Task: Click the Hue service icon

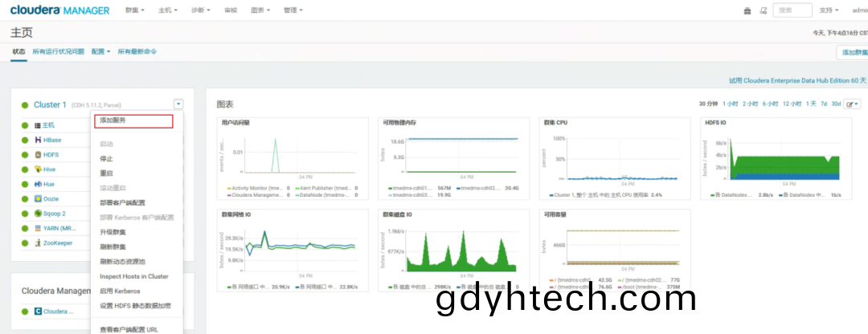Action: (x=39, y=184)
